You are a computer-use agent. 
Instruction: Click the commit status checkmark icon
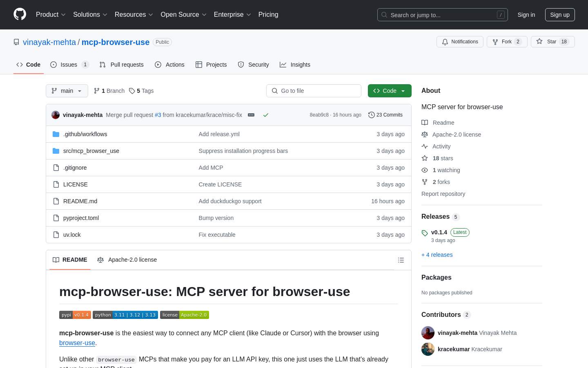click(x=266, y=115)
